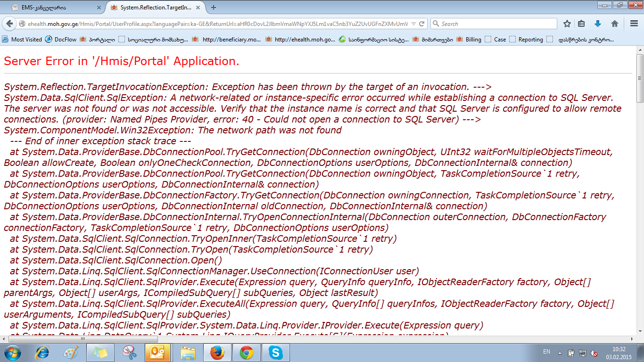The width and height of the screenshot is (644, 362).
Task: Close the EMS tab
Action: [99, 8]
